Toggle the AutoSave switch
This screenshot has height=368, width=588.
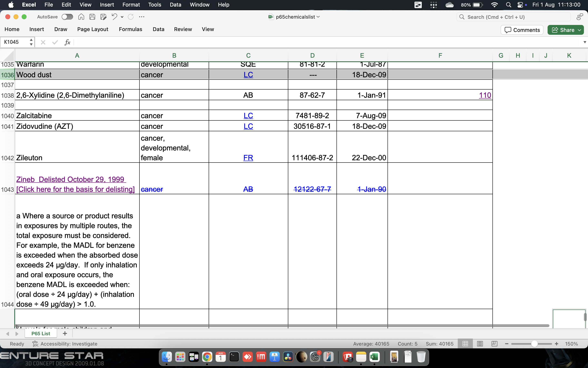click(67, 17)
